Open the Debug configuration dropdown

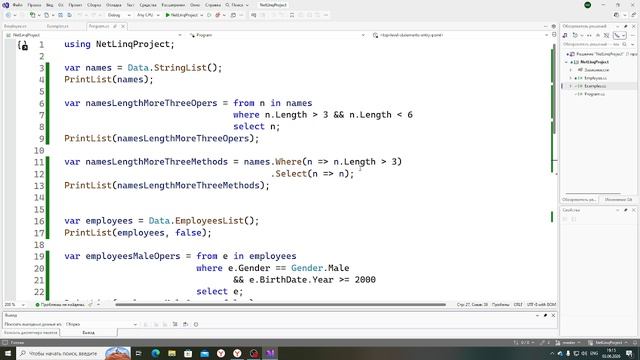[x=119, y=15]
